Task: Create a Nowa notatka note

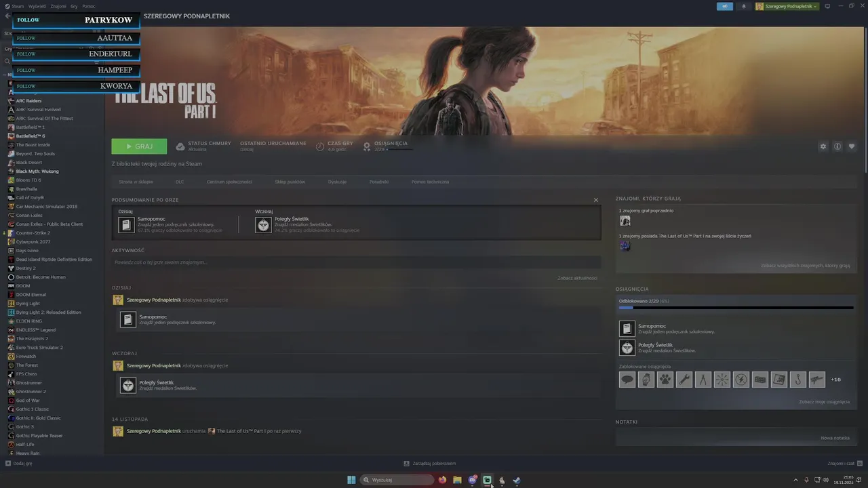Action: coord(835,438)
